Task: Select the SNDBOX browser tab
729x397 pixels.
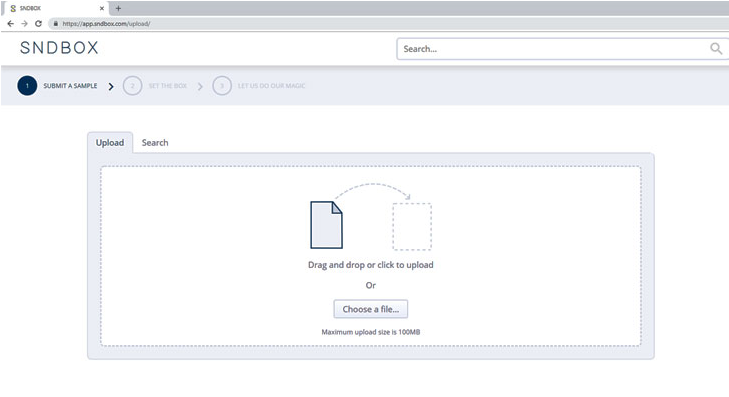Action: tap(55, 8)
